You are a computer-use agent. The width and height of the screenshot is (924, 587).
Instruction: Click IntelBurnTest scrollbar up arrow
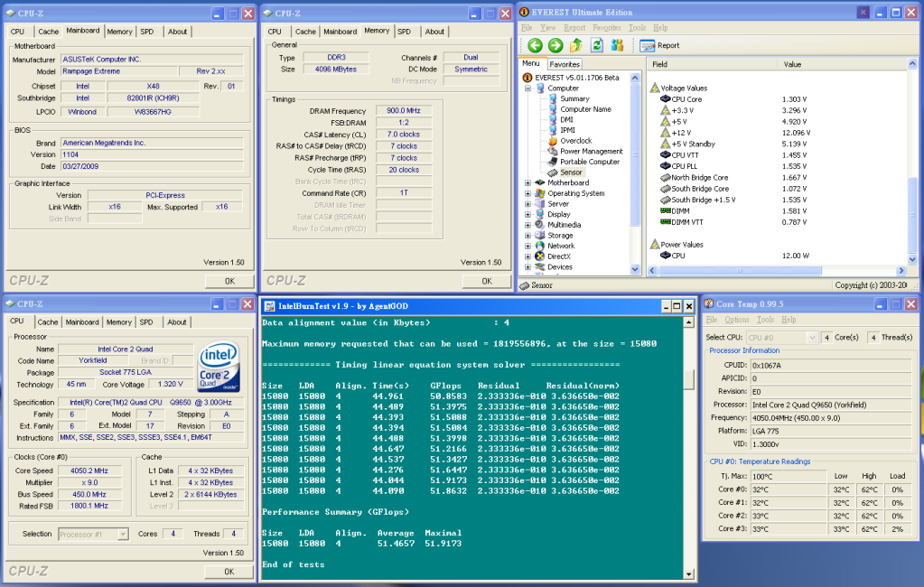pos(689,322)
